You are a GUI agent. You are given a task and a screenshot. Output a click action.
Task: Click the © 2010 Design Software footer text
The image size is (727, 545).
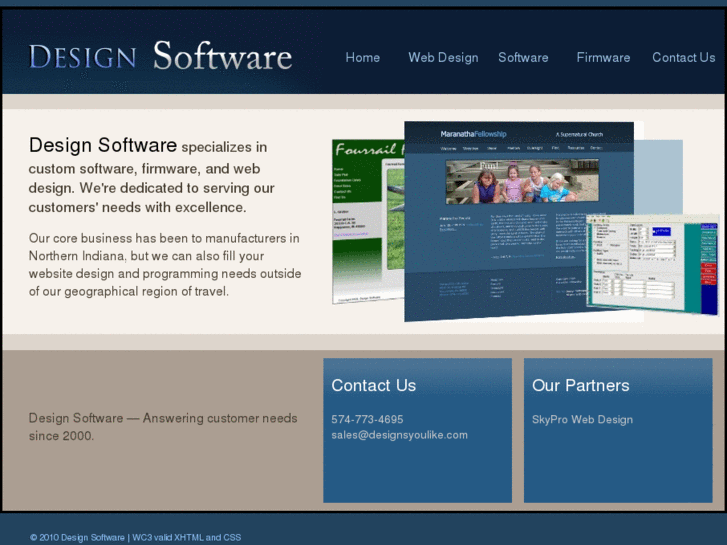click(77, 538)
